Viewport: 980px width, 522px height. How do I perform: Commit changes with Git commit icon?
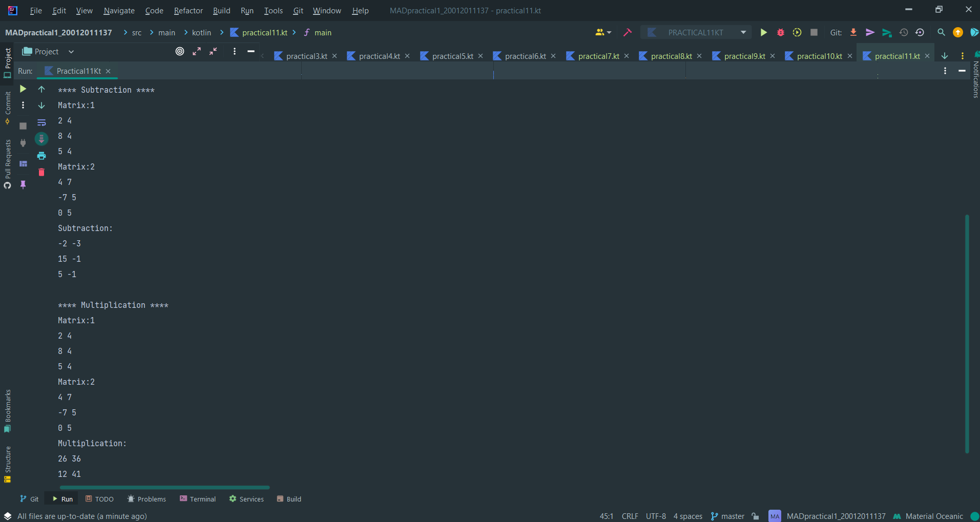[x=870, y=32]
